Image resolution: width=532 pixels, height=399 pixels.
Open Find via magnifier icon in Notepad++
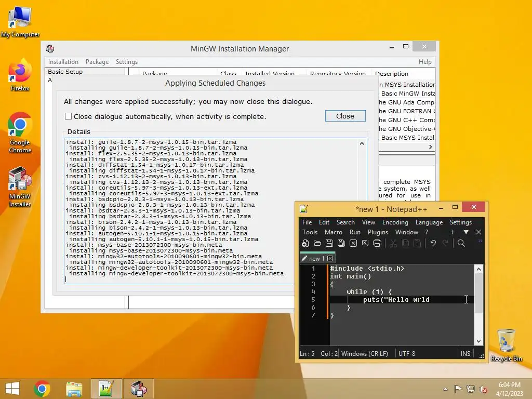(x=461, y=243)
